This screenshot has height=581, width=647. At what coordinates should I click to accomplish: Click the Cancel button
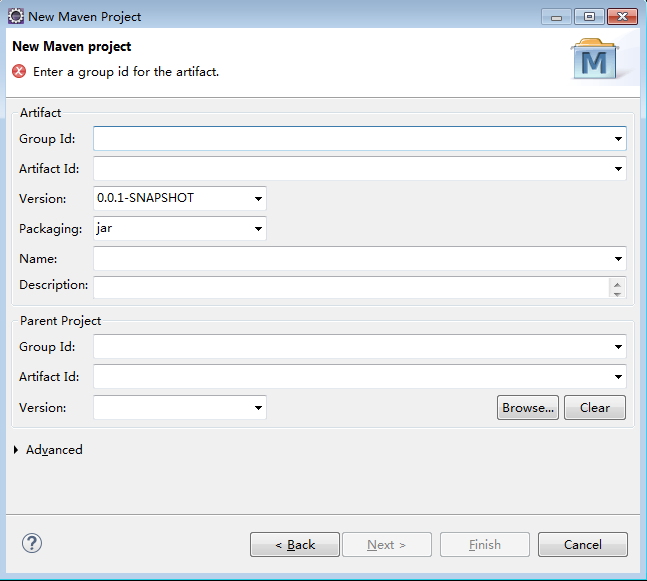point(583,545)
